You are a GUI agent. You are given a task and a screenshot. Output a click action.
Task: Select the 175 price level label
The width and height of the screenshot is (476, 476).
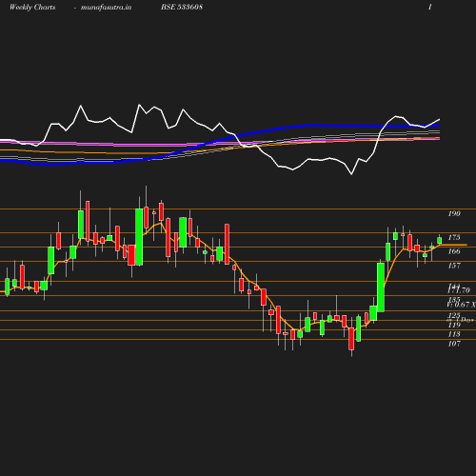point(454,237)
